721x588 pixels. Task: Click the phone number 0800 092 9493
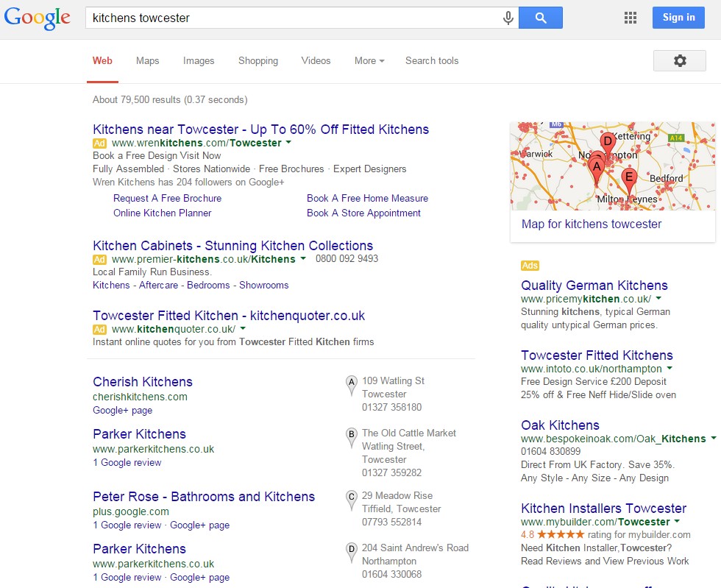pyautogui.click(x=347, y=258)
